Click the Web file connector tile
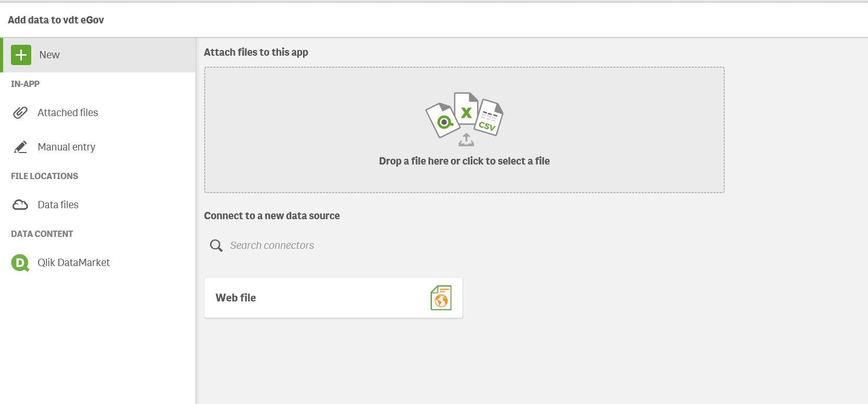The width and height of the screenshot is (868, 404). click(x=333, y=298)
